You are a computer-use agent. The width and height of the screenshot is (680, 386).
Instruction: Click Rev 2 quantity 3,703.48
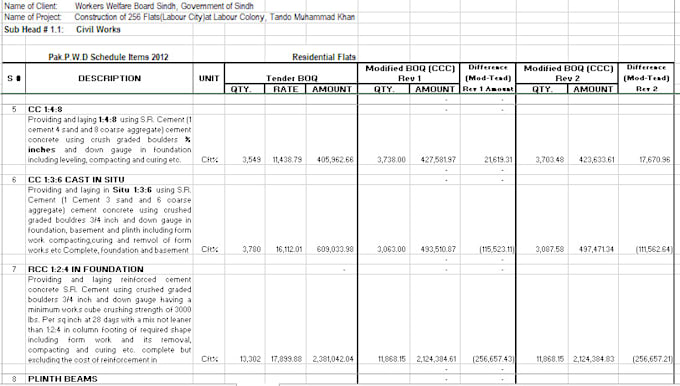(x=549, y=160)
